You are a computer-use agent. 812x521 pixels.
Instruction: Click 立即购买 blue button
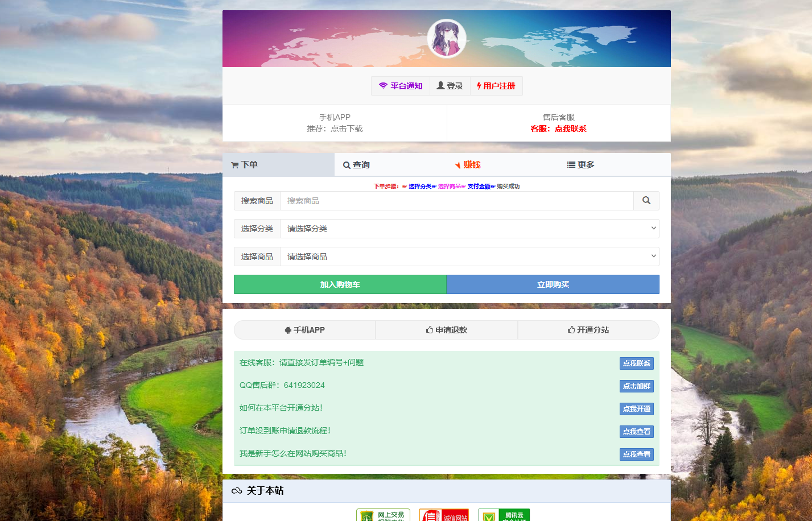[x=553, y=284]
